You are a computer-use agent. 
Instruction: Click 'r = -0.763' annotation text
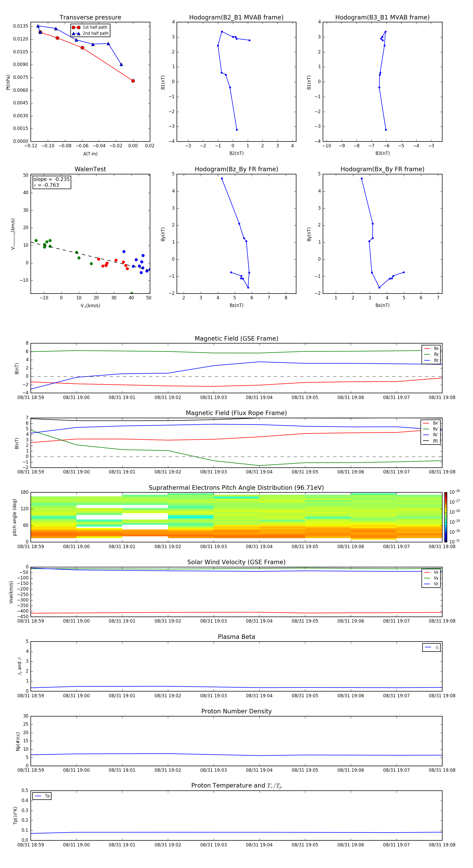point(47,185)
